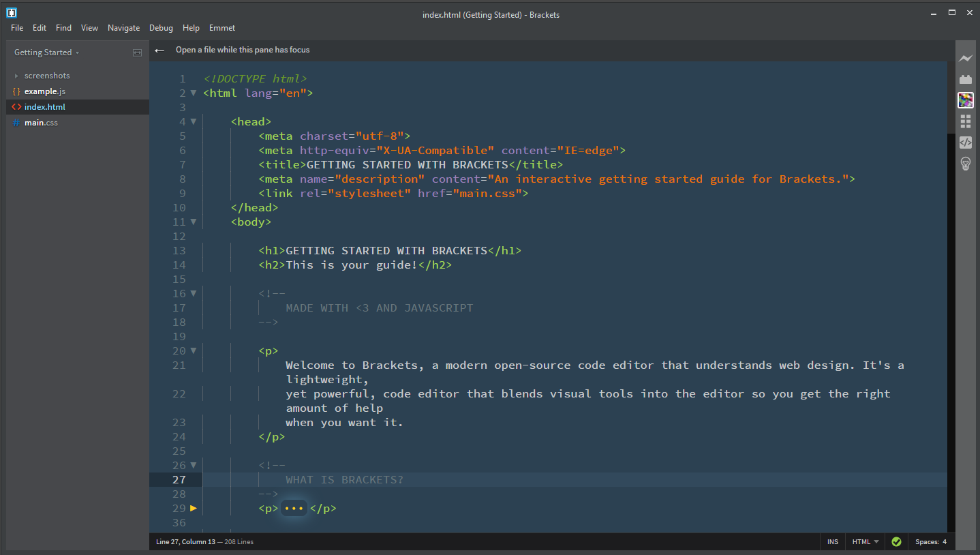Start Live Preview with the lightning bolt icon
Screen dimensions: 980x555
[x=965, y=59]
